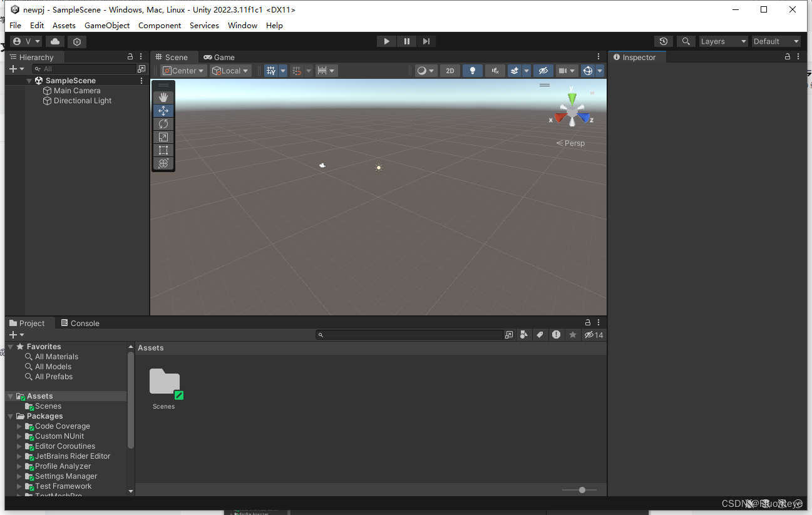This screenshot has height=515, width=812.
Task: Open Project search in Unity Search window
Action: pos(509,335)
